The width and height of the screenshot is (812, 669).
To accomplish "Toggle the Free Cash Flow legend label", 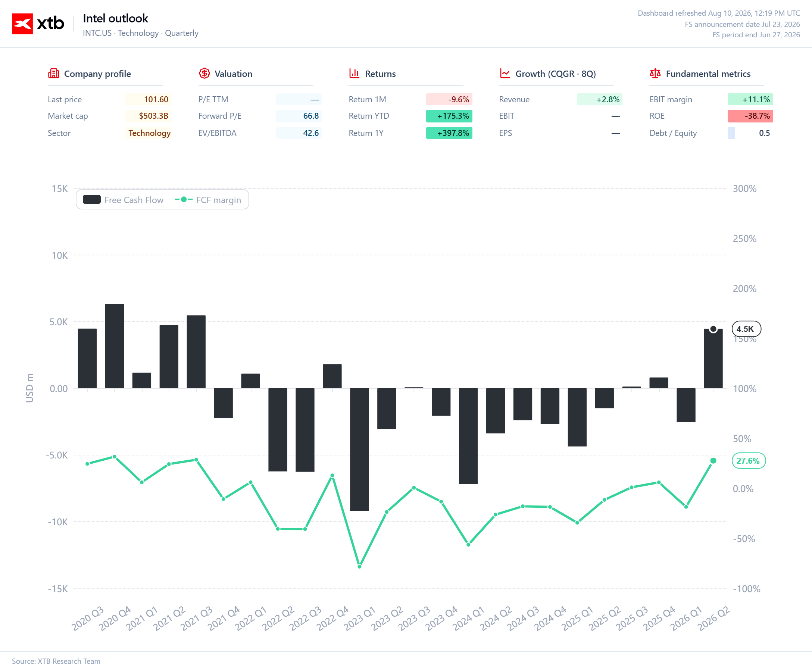I will (x=134, y=200).
